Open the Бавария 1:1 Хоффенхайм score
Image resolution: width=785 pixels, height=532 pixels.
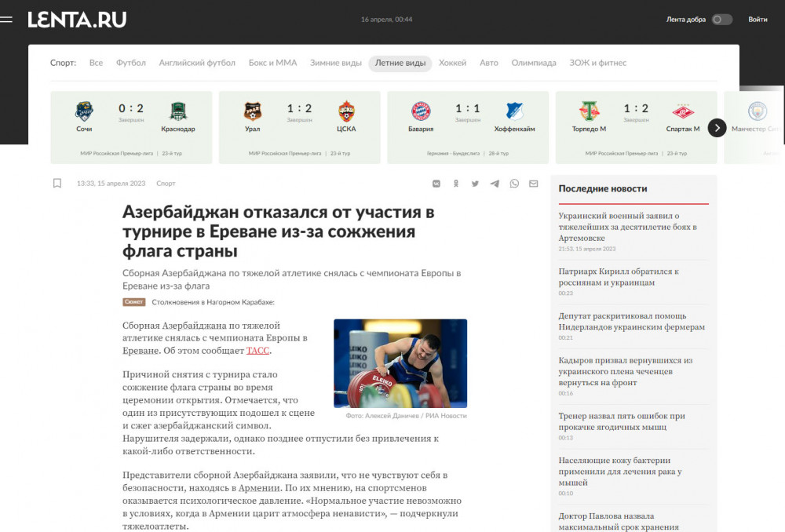coord(468,108)
